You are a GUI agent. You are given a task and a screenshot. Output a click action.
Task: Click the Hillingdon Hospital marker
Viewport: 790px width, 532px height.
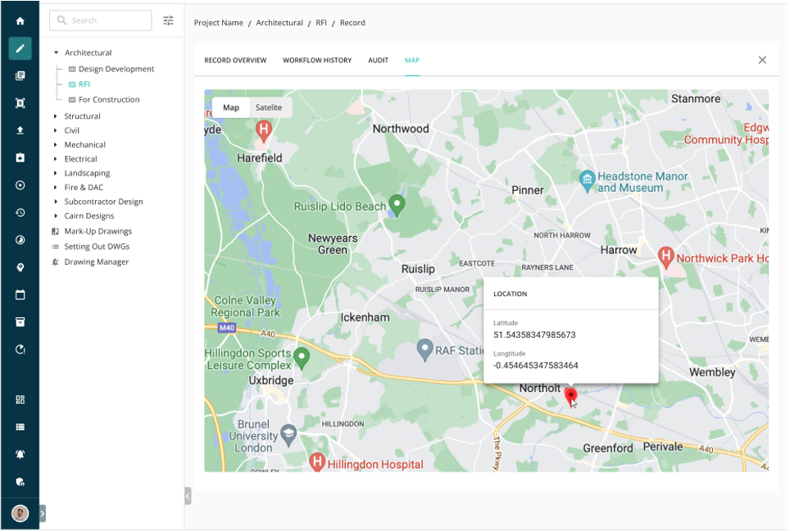317,462
